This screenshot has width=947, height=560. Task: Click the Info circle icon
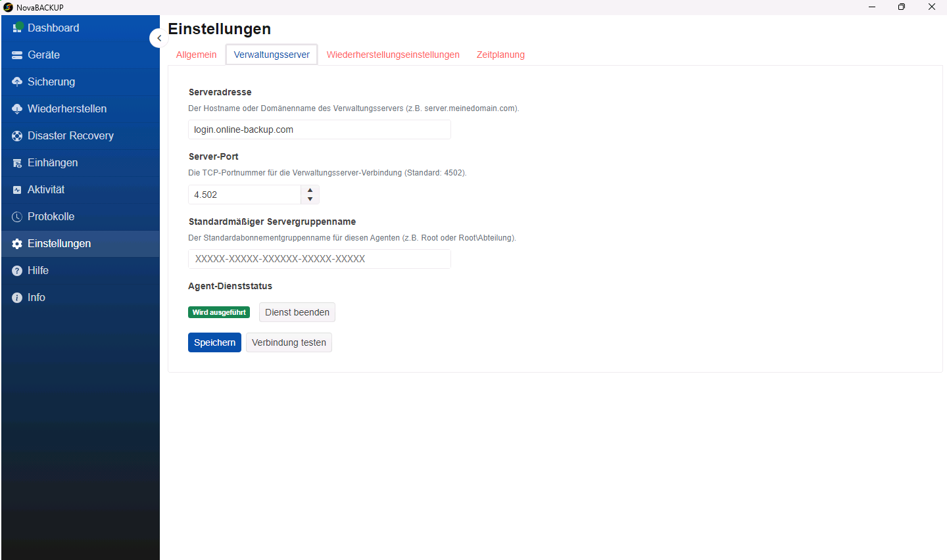(x=17, y=298)
